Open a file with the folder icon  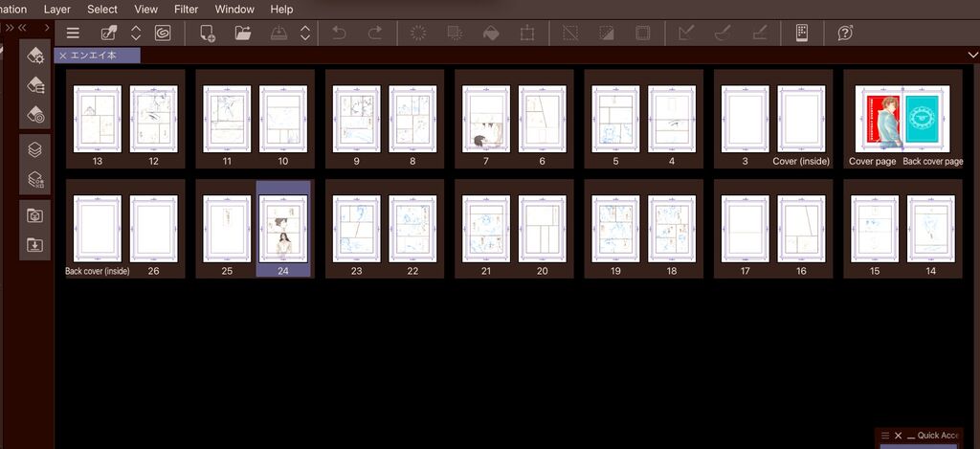coord(243,34)
